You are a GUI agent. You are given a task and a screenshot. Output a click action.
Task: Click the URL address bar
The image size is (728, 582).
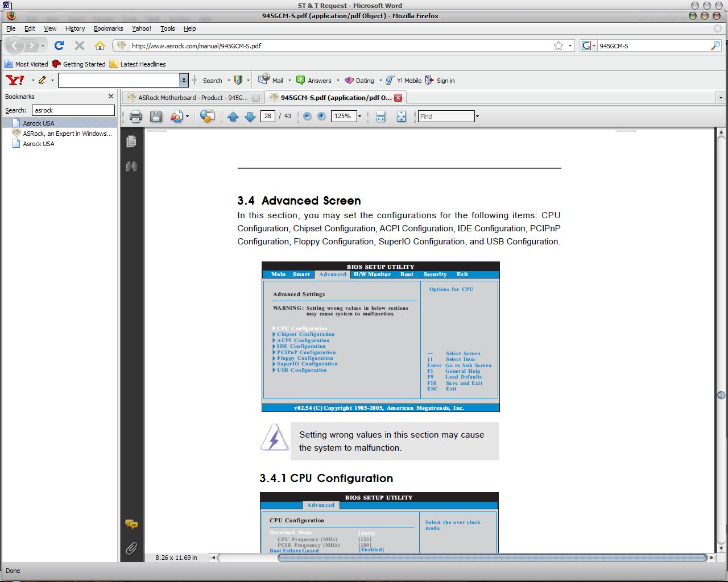(x=341, y=45)
